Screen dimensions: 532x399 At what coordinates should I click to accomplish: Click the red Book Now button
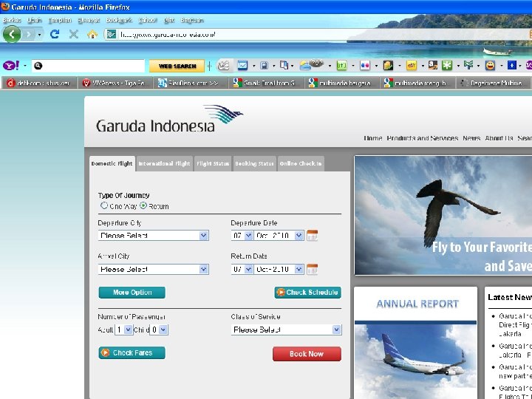click(x=307, y=354)
